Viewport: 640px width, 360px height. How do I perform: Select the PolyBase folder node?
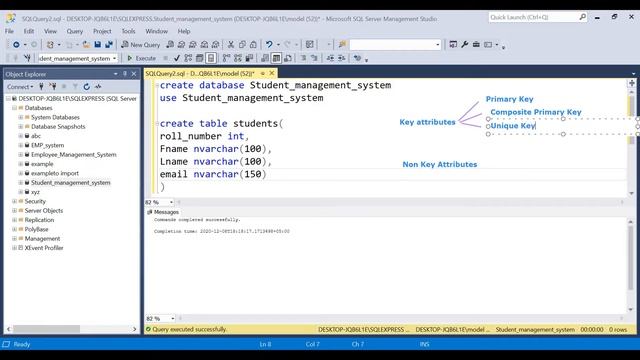click(x=36, y=229)
